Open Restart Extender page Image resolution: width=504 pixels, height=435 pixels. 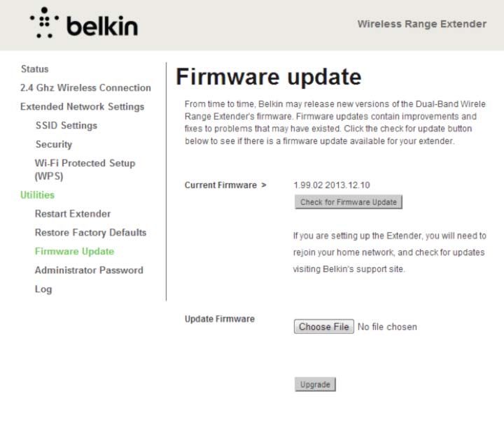(x=73, y=214)
